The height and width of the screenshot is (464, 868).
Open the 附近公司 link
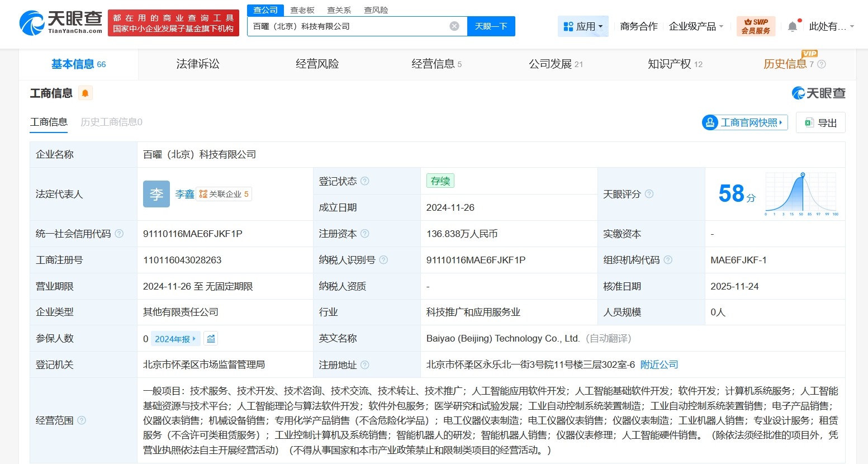(x=658, y=364)
